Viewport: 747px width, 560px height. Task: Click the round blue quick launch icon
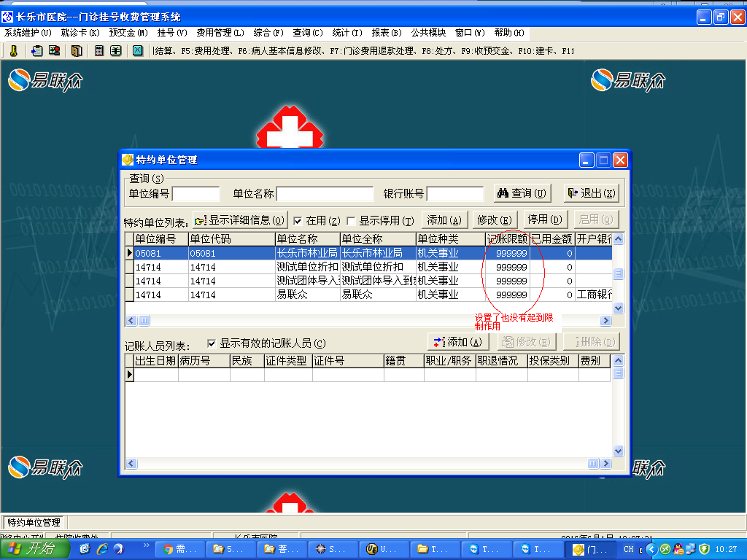pyautogui.click(x=119, y=549)
